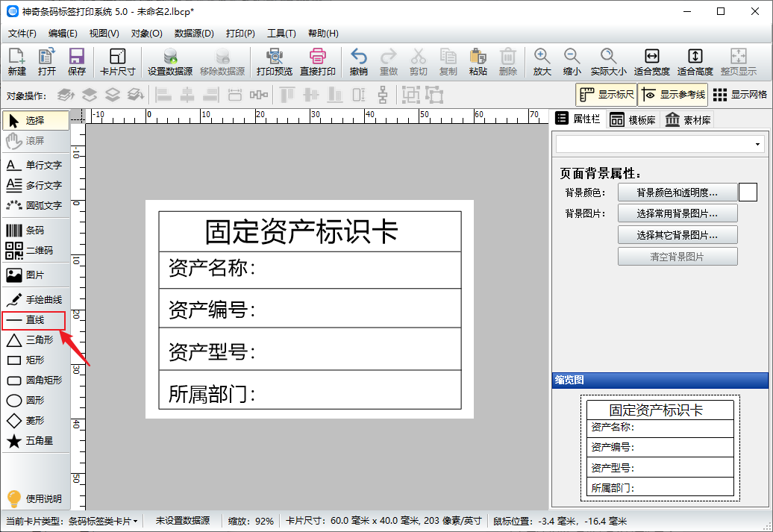Switch to the 属性栏 tab
773x532 pixels.
pos(578,119)
